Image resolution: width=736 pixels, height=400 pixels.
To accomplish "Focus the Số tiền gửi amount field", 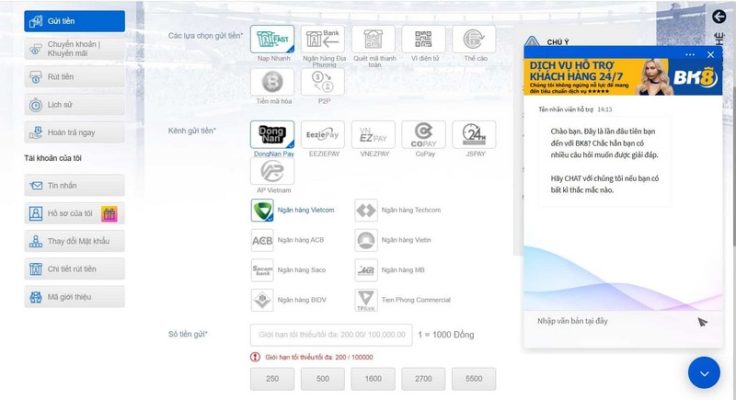I will click(331, 335).
